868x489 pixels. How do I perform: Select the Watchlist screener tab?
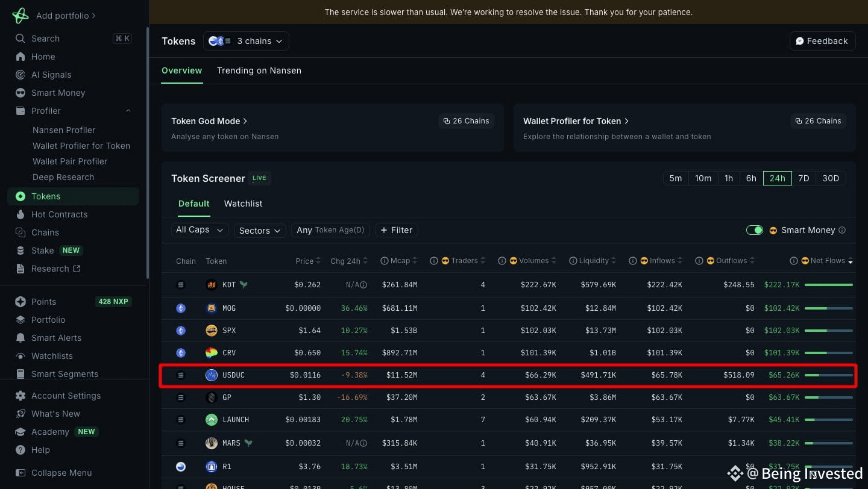tap(244, 204)
